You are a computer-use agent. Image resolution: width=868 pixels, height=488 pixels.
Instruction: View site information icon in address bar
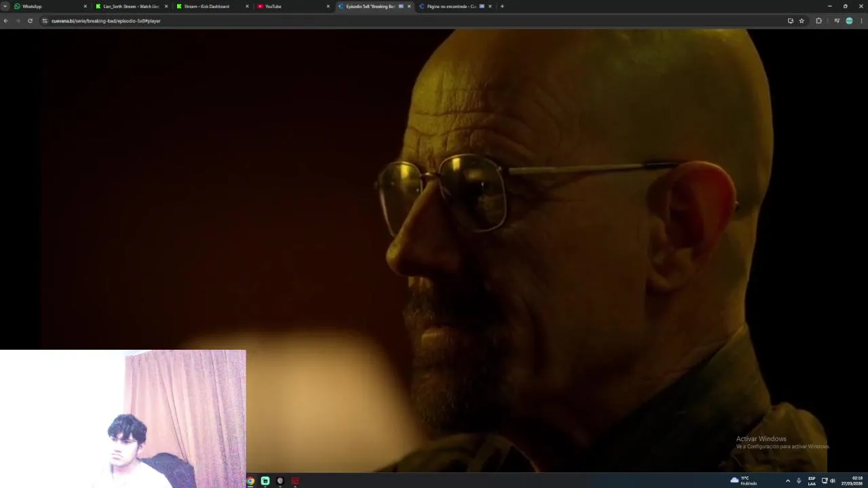tap(45, 21)
